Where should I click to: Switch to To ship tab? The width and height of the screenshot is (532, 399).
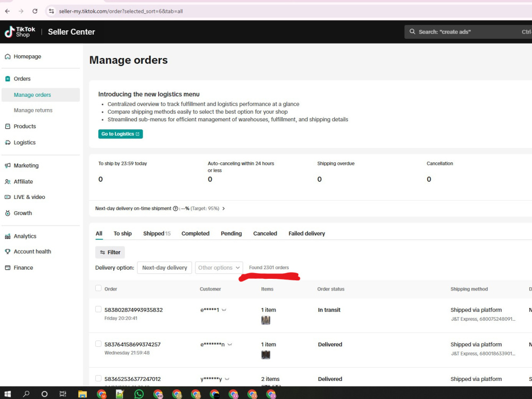(122, 234)
